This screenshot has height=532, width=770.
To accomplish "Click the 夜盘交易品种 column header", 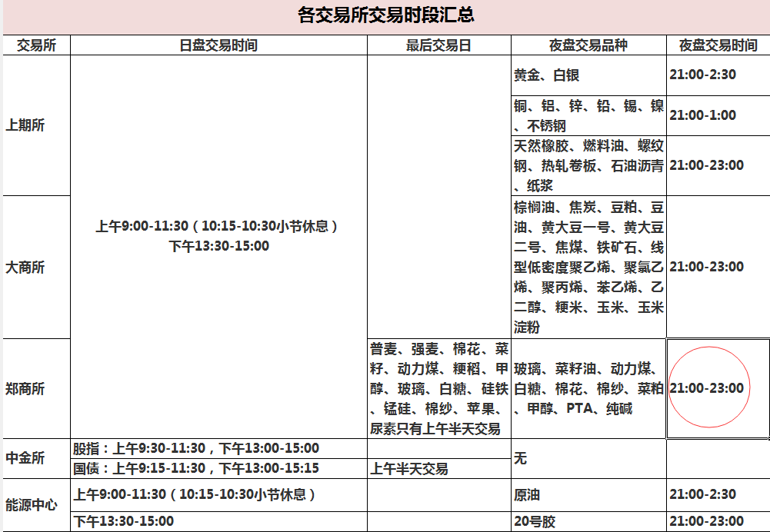I will click(x=588, y=45).
